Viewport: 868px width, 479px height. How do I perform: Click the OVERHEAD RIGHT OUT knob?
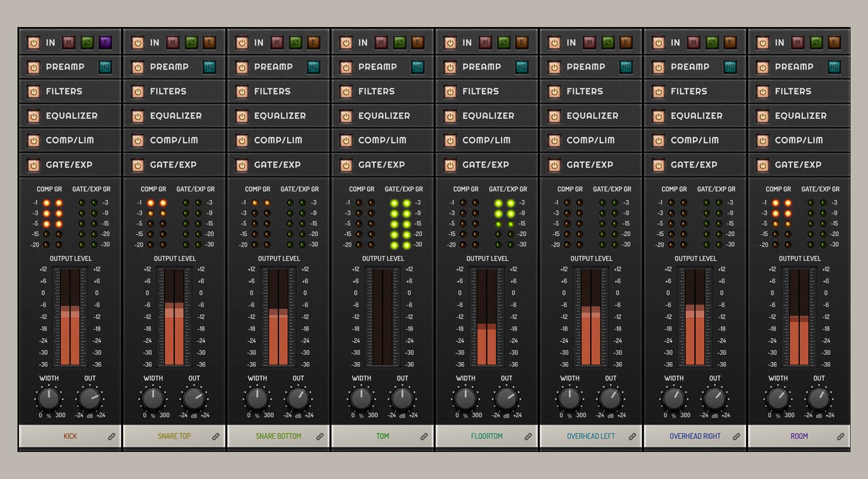715,399
